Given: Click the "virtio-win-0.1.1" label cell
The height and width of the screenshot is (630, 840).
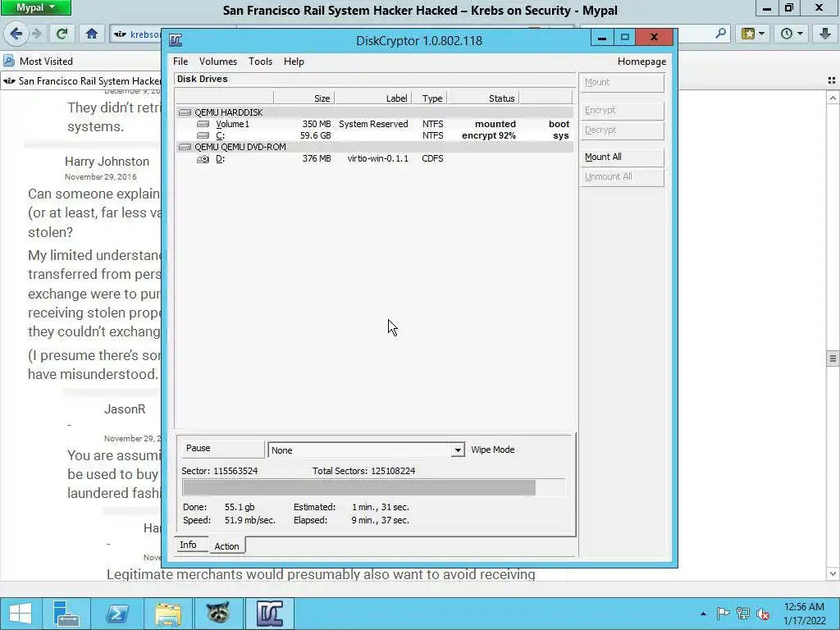Looking at the screenshot, I should click(x=377, y=158).
